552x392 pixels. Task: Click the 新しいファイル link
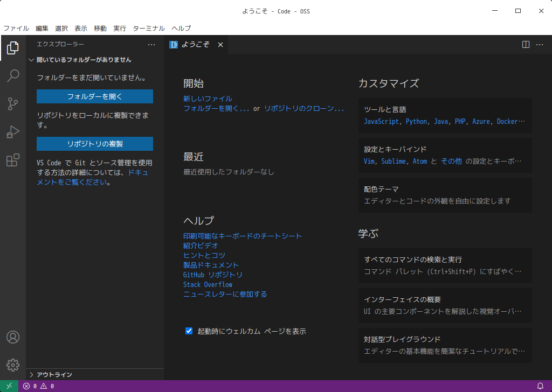pos(208,99)
